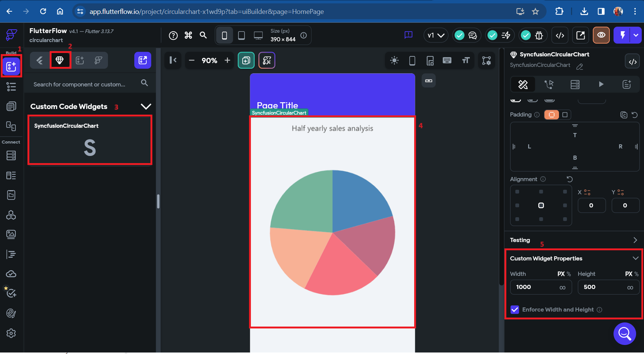Screen dimensions: 644x354
Task: Zoom out the canvas with minus button
Action: point(191,61)
